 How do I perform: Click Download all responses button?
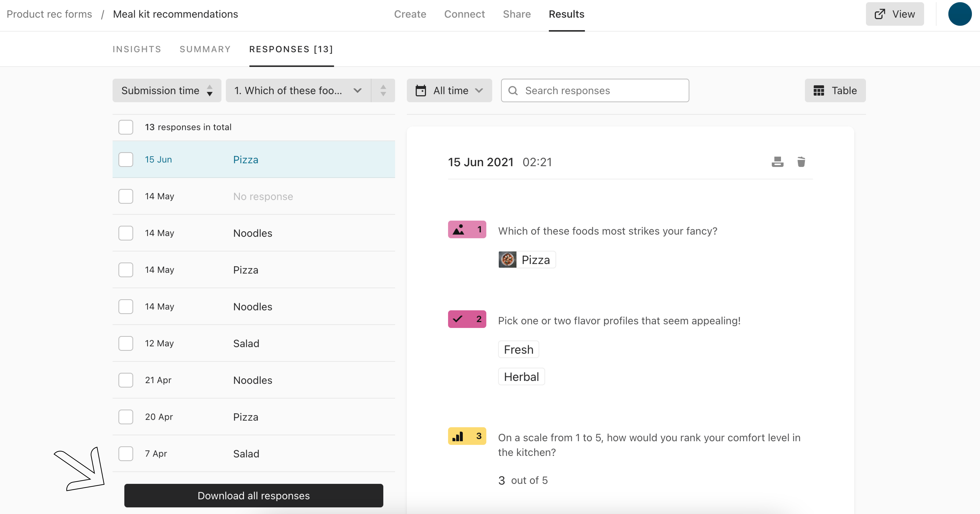coord(254,496)
